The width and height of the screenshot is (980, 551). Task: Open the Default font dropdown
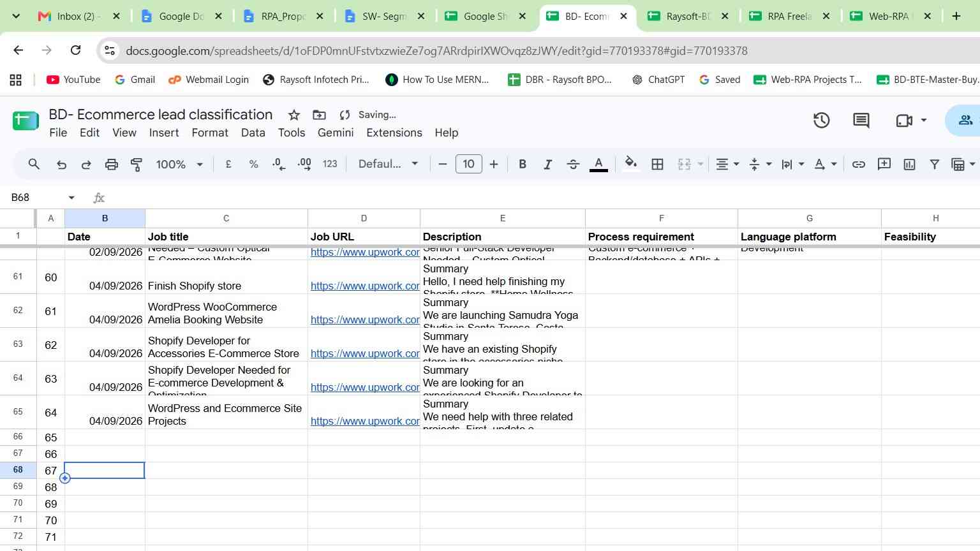point(388,165)
